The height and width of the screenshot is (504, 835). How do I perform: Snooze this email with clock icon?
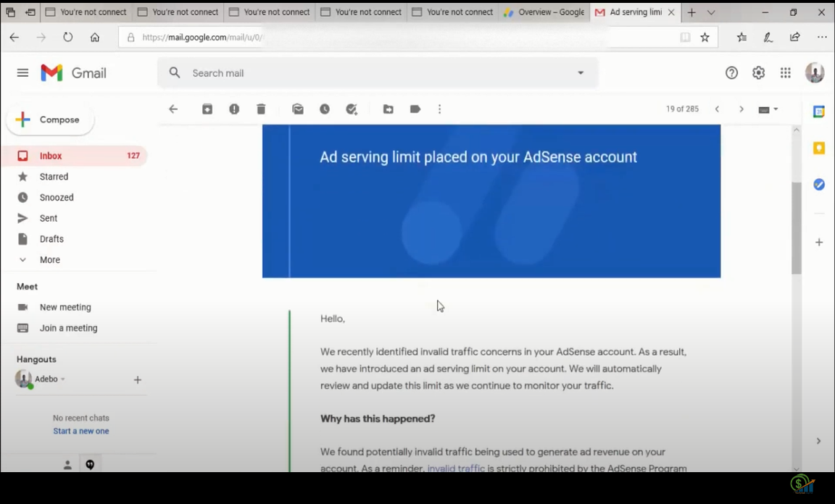(324, 109)
